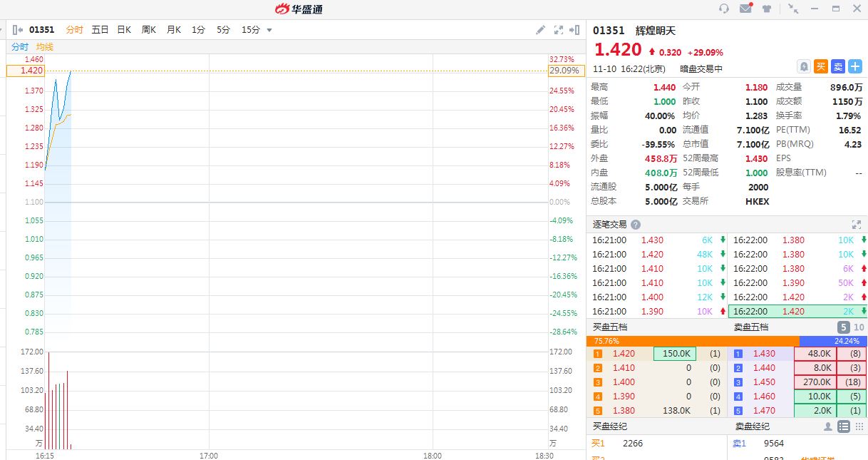The height and width of the screenshot is (460, 868).
Task: Collapse the right quote panel
Action: click(x=575, y=30)
